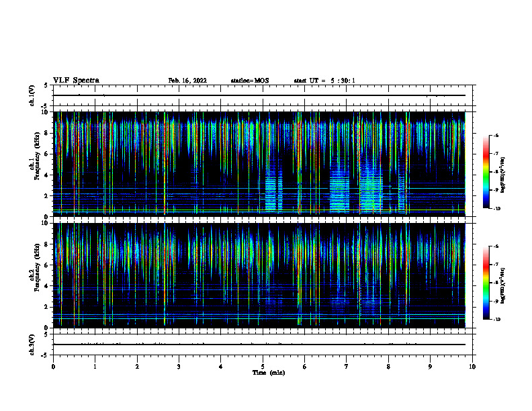Click the ch.2 frequency axis "4" tick label
The image size is (532, 411).
point(47,286)
